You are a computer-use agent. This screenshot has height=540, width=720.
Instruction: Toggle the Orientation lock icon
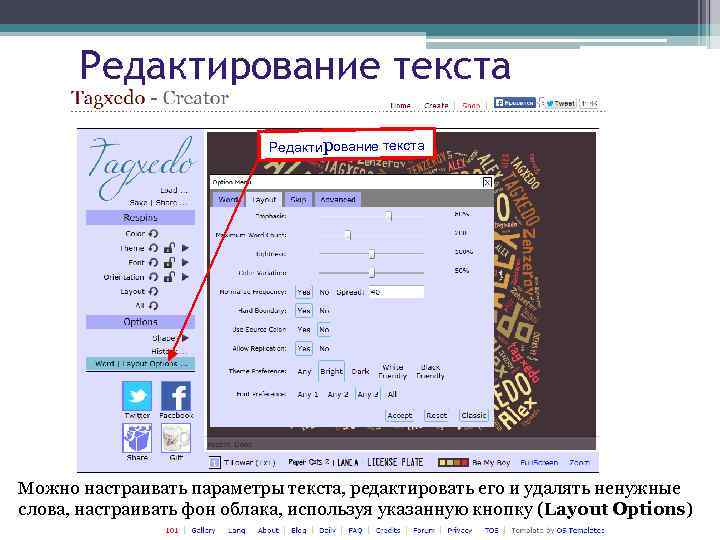pos(169,277)
